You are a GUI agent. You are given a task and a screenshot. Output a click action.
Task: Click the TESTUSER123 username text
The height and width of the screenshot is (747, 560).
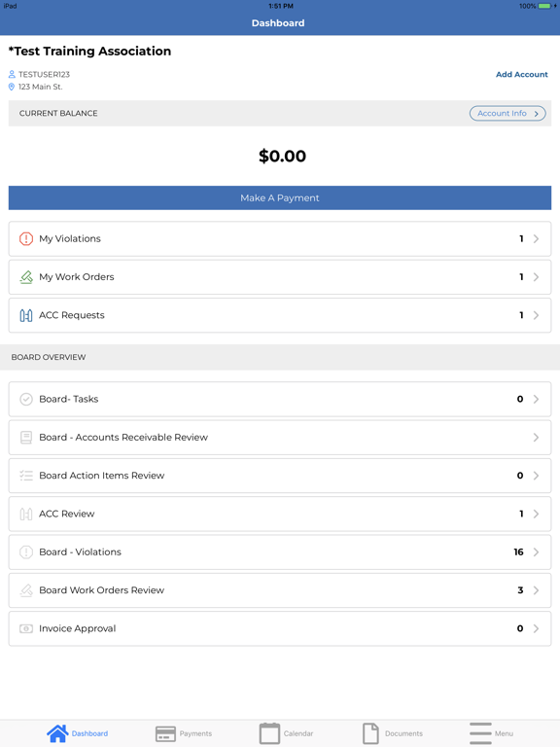[x=45, y=74]
